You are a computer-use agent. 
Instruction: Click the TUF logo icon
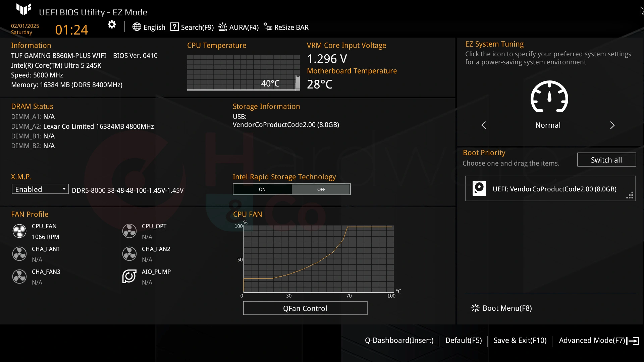point(24,9)
